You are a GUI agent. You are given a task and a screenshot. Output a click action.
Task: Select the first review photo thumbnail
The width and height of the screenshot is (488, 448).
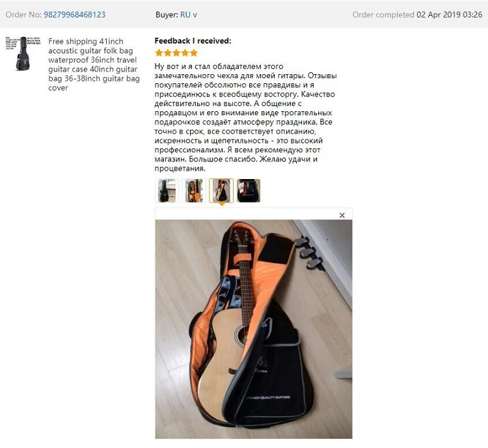point(167,190)
